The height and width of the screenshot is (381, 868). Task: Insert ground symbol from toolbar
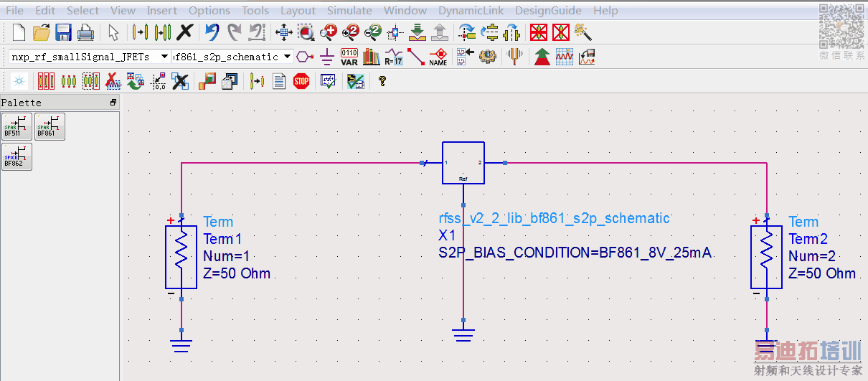327,57
